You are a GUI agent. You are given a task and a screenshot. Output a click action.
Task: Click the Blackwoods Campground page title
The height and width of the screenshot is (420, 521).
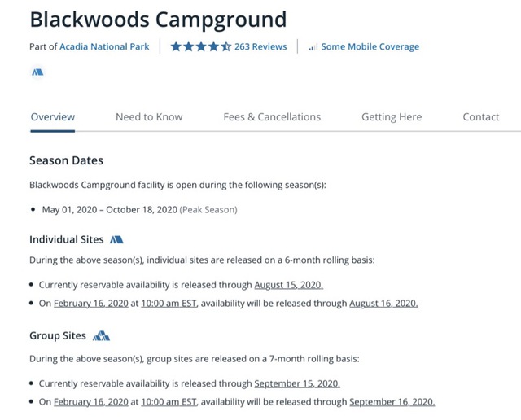[x=158, y=20]
